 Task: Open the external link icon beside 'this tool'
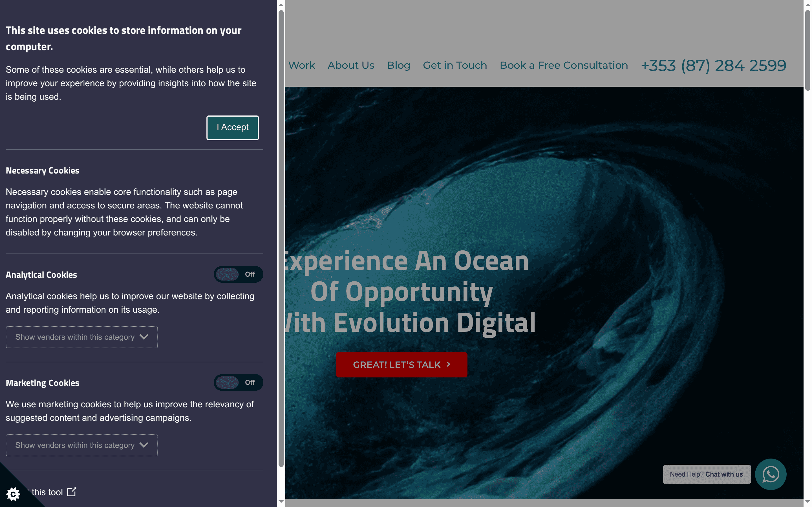pos(71,492)
